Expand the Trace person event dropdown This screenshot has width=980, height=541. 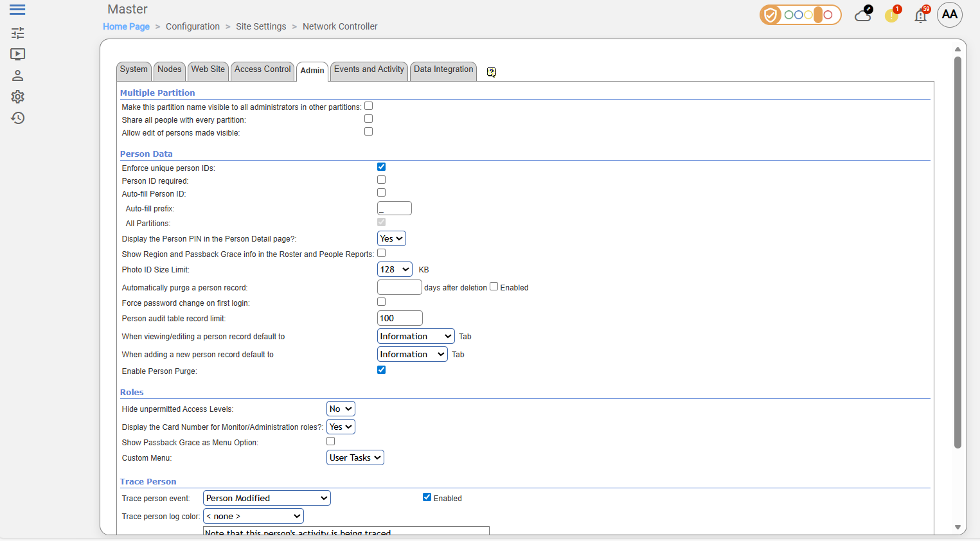pyautogui.click(x=267, y=499)
